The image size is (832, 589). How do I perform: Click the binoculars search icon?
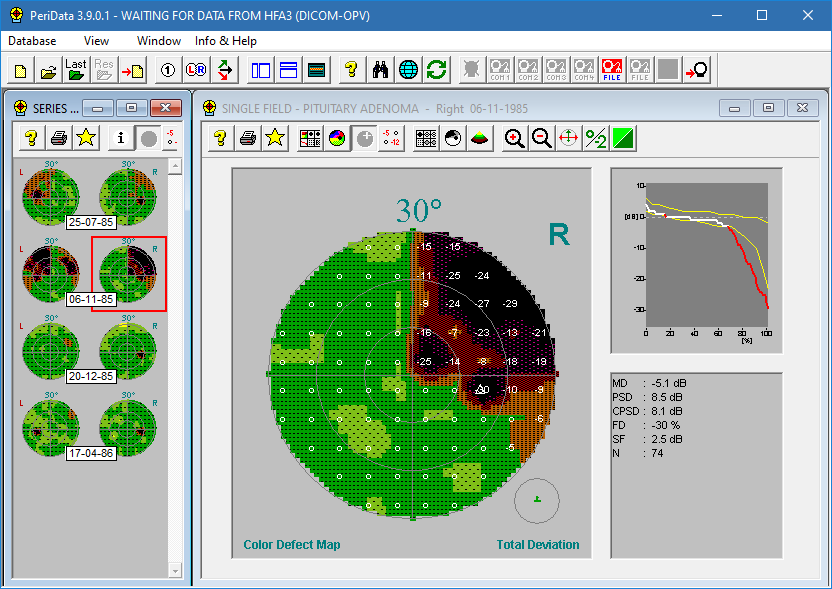pos(381,70)
